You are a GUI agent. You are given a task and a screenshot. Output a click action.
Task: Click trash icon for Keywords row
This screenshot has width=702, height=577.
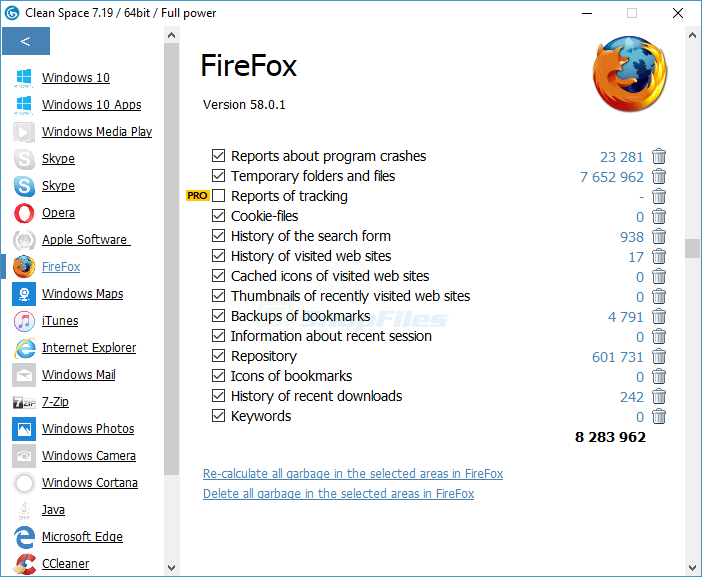click(x=659, y=416)
